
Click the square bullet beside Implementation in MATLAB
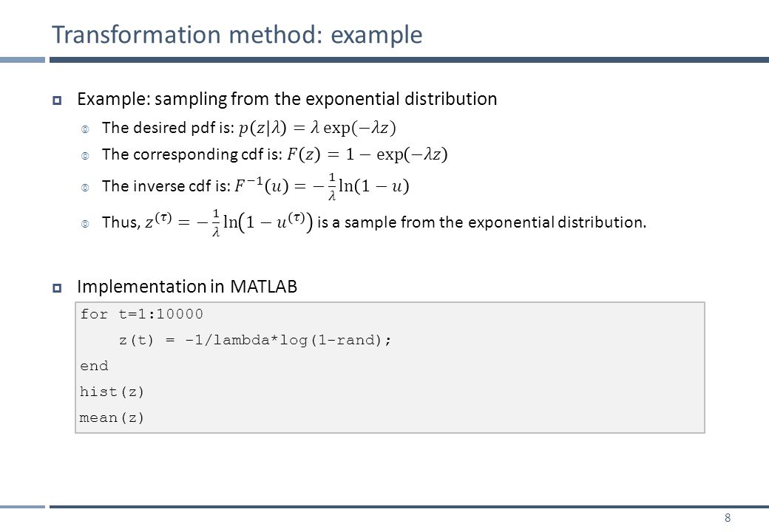(x=57, y=288)
